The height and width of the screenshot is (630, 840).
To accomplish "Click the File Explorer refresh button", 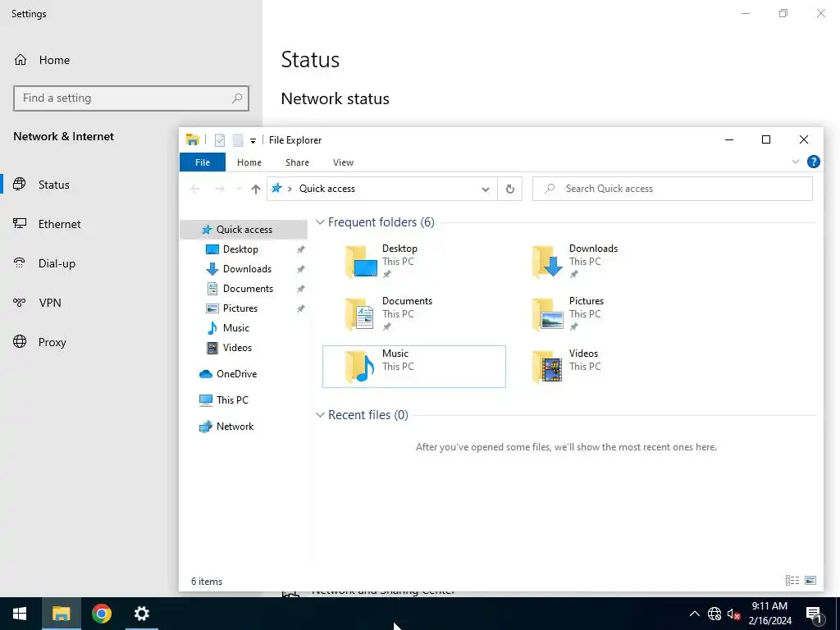I will click(510, 189).
